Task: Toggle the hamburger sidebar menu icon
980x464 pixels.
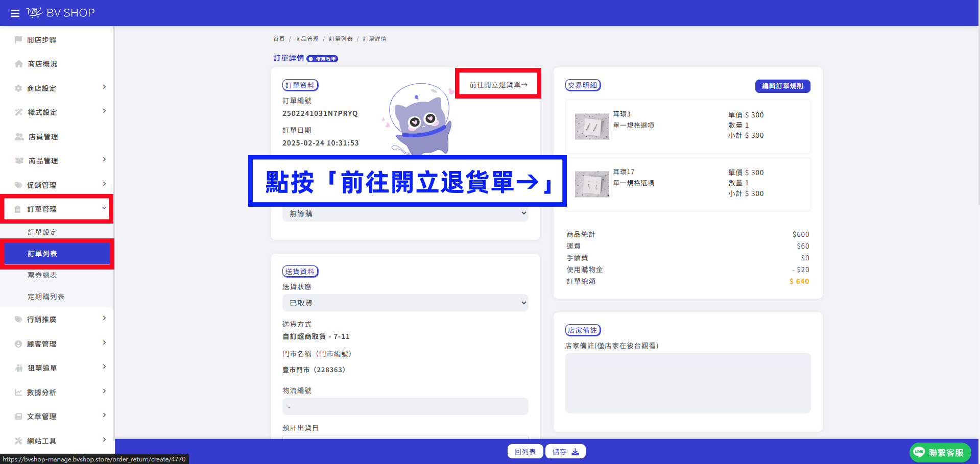Action: pos(15,13)
